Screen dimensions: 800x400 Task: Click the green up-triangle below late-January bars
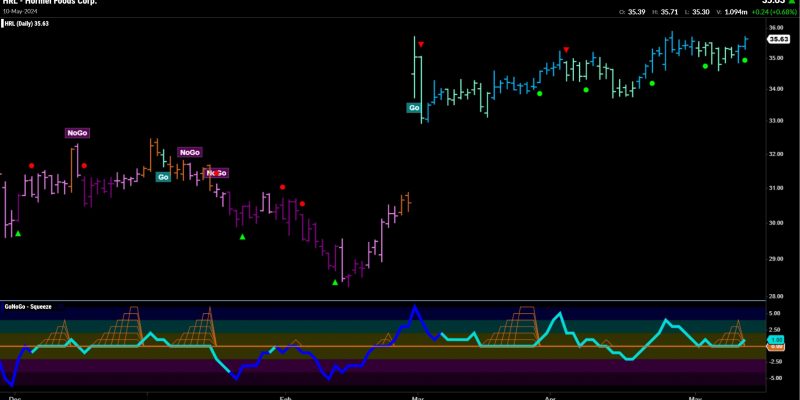pos(243,236)
